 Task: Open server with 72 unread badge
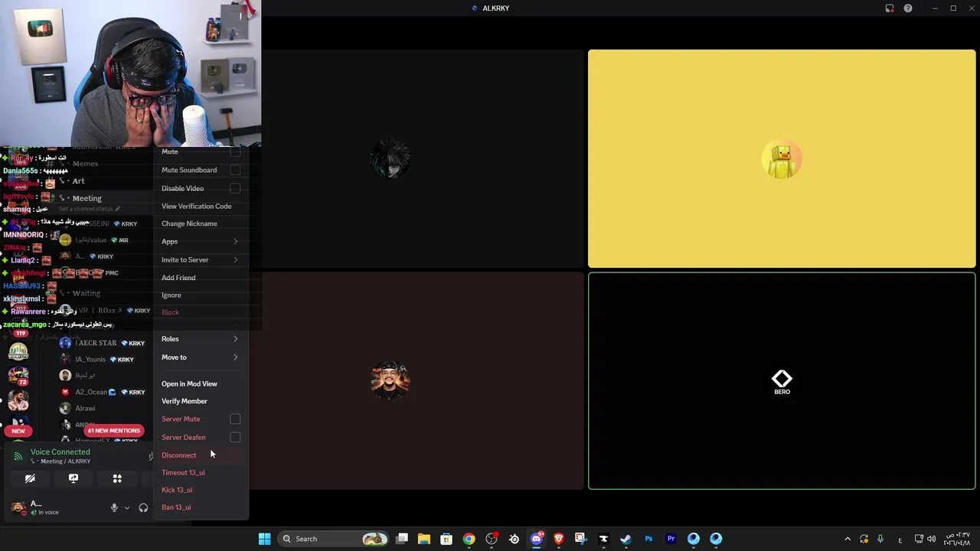pyautogui.click(x=18, y=376)
